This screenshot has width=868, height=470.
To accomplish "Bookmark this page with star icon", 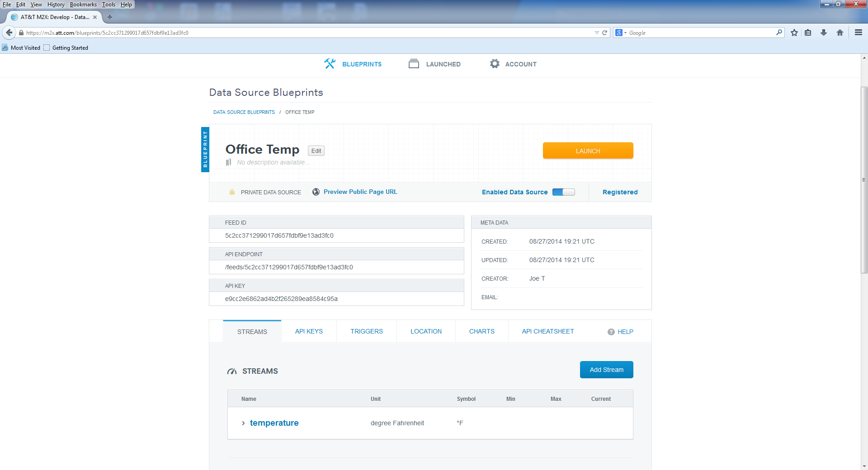I will (x=794, y=33).
